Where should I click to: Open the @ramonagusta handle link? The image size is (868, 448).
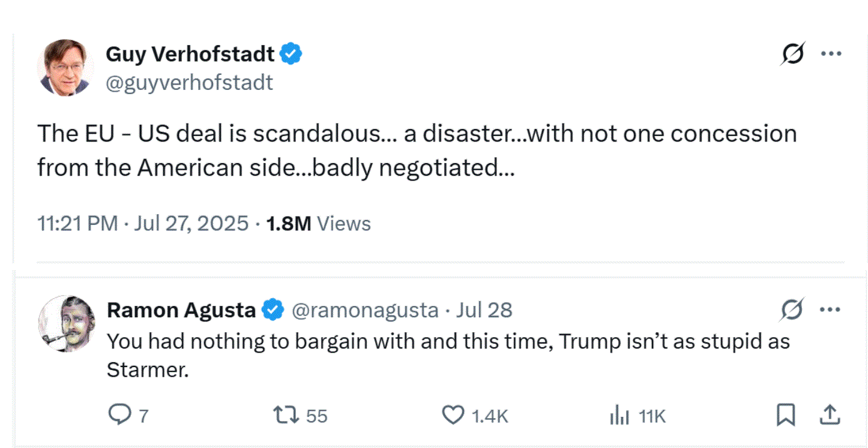pyautogui.click(x=365, y=311)
